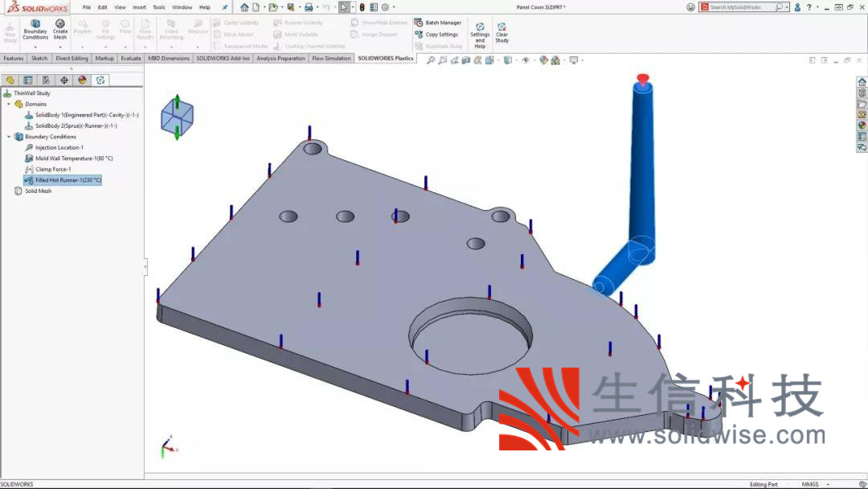Viewport: 868px width, 489px height.
Task: Switch to the Evaluate tab
Action: coord(131,58)
